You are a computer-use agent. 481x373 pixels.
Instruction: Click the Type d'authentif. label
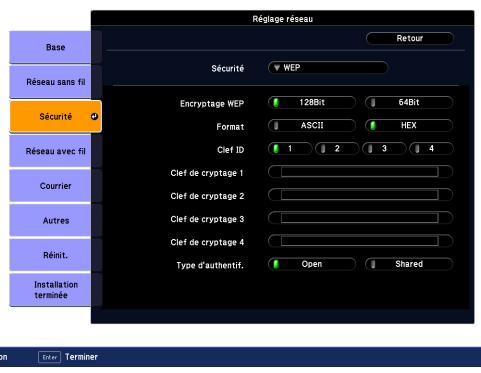pyautogui.click(x=210, y=265)
